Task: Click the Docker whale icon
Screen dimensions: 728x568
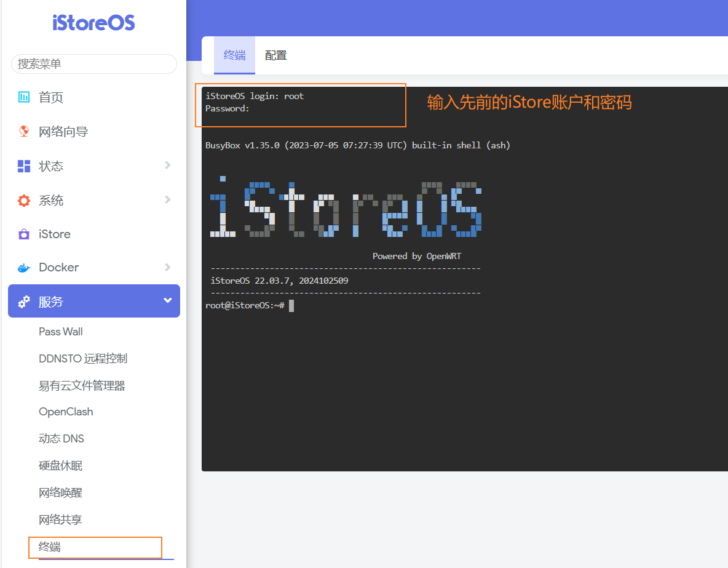Action: point(24,268)
